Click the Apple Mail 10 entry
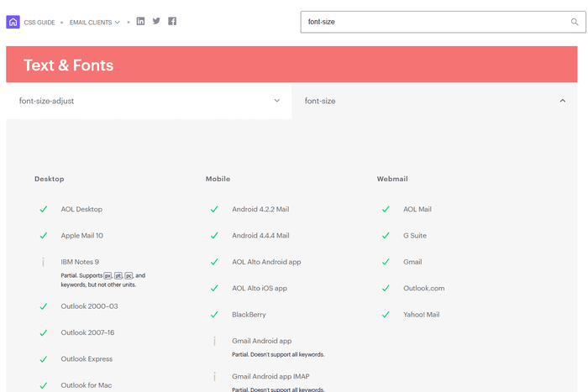The width and height of the screenshot is (588, 392). [x=81, y=236]
